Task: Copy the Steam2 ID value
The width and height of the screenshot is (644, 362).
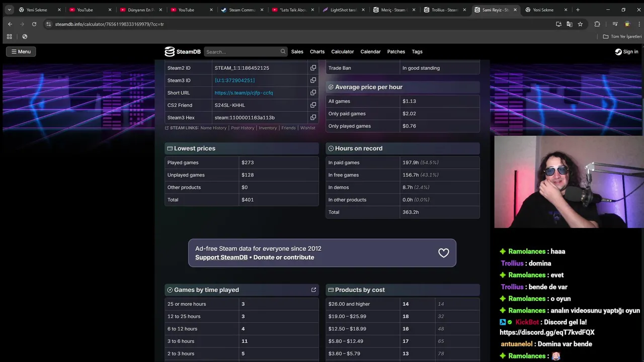Action: pos(313,68)
